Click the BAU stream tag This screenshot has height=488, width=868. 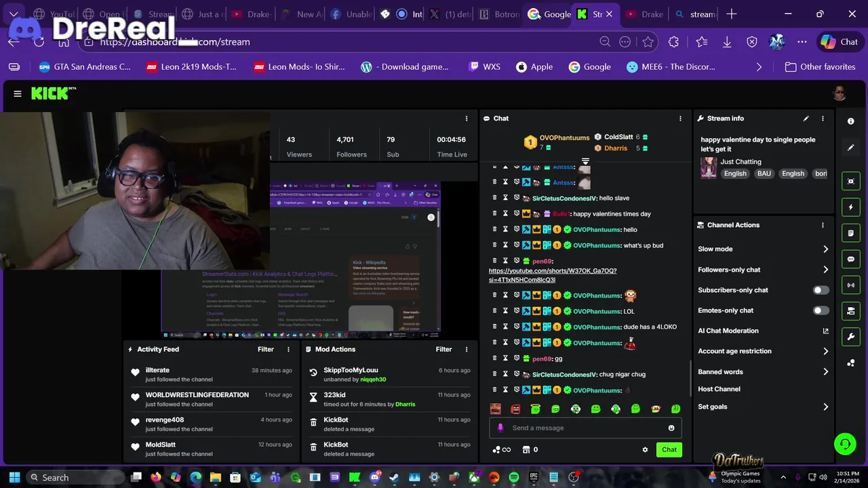click(x=764, y=174)
